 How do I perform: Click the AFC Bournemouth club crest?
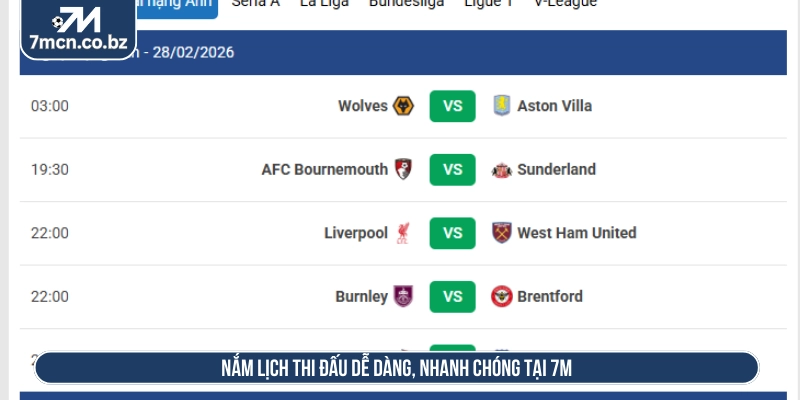404,169
